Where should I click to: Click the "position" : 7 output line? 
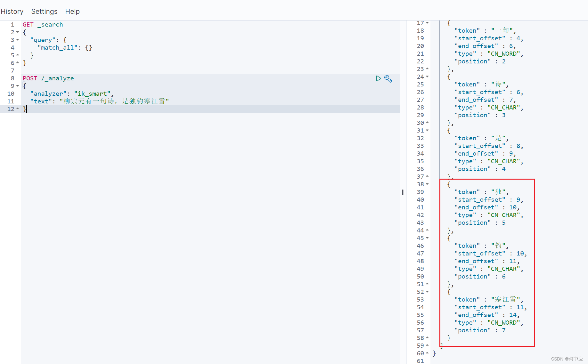coord(480,330)
